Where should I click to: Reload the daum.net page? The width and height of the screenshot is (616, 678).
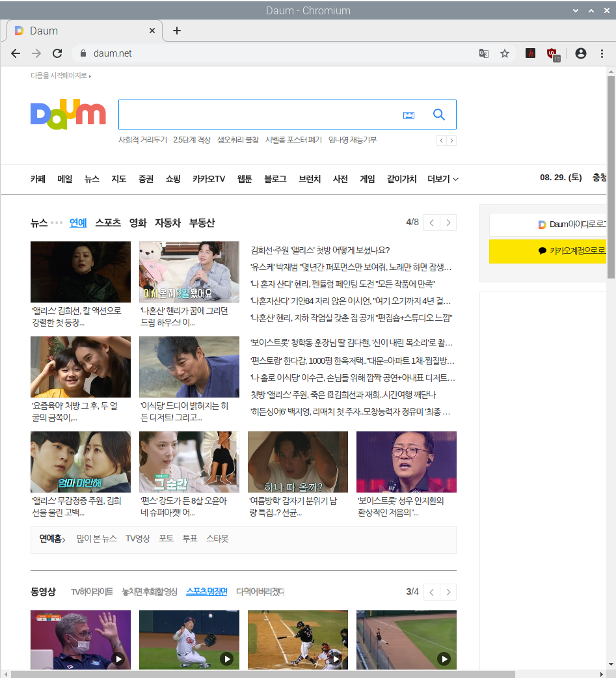coord(57,53)
